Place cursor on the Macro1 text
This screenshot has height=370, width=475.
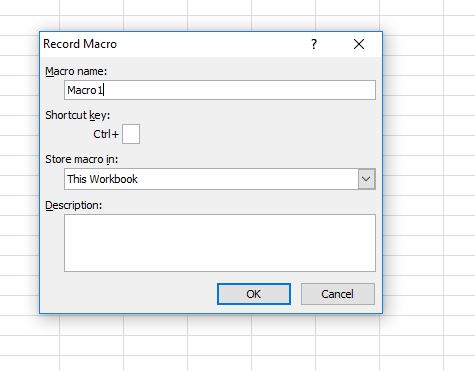(x=85, y=90)
